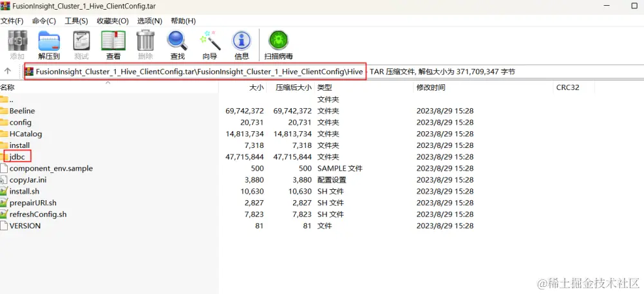The height and width of the screenshot is (294, 644).
Task: Open the Options (选项) menu
Action: pyautogui.click(x=149, y=21)
